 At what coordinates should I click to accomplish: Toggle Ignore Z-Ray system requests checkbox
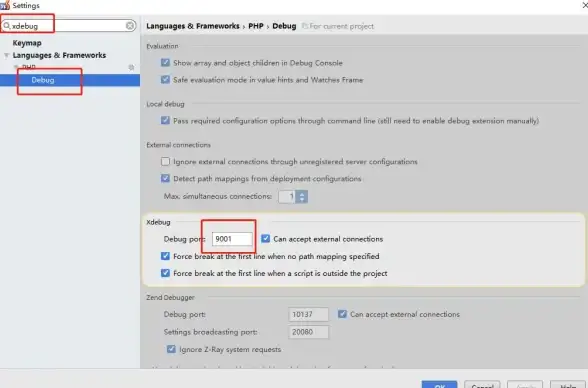click(171, 349)
